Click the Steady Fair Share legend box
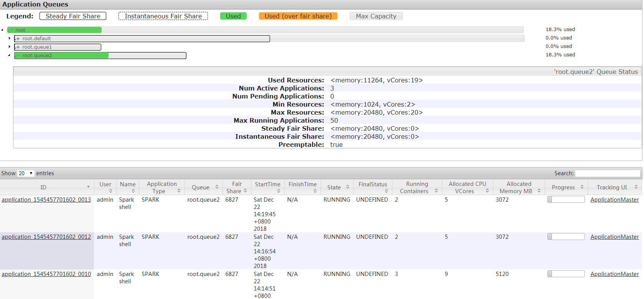This screenshot has width=644, height=299. coord(73,16)
